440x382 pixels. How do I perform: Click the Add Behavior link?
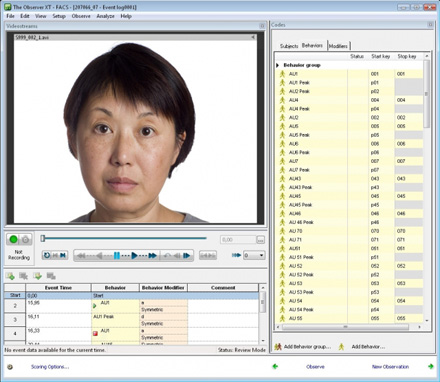pos(368,347)
